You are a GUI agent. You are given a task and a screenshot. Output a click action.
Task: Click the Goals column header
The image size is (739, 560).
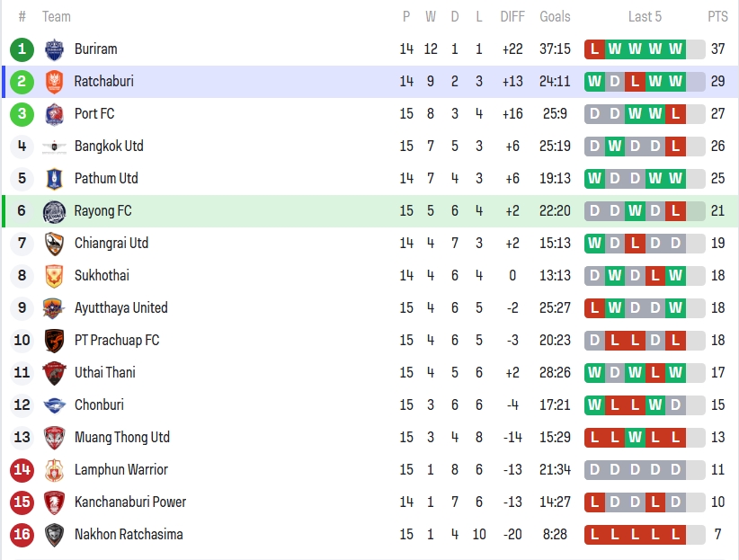click(555, 17)
